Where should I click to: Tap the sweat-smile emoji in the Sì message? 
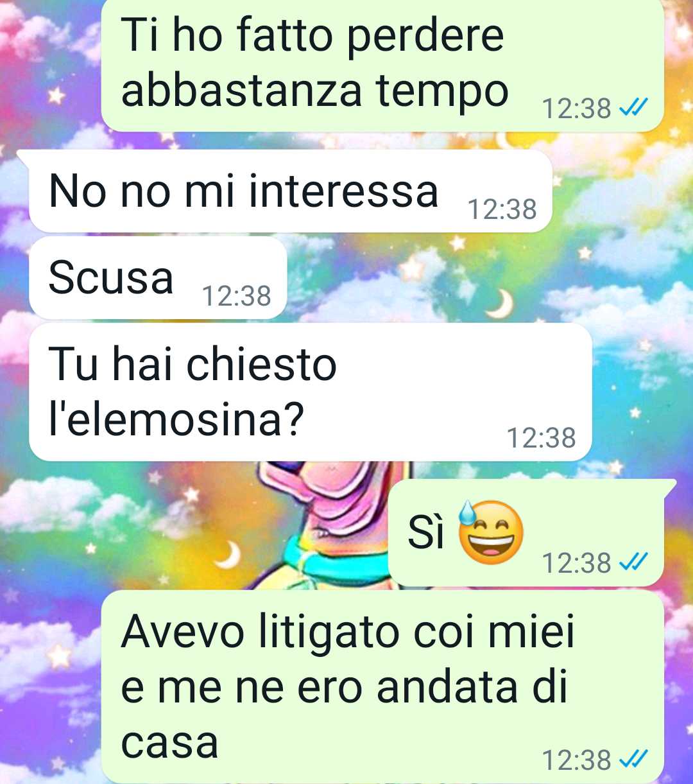coord(491,532)
